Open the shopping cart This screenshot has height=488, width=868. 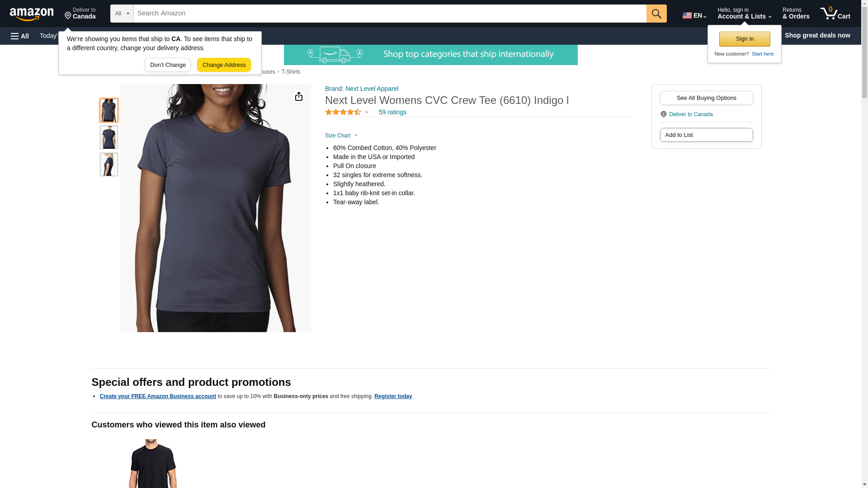coord(835,14)
